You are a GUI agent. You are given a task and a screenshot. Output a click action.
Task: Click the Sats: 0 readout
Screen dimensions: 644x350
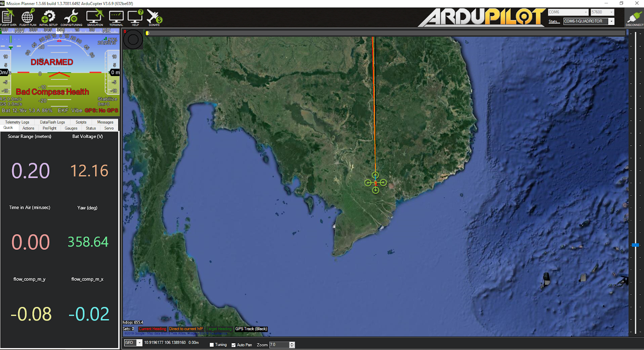pos(128,329)
